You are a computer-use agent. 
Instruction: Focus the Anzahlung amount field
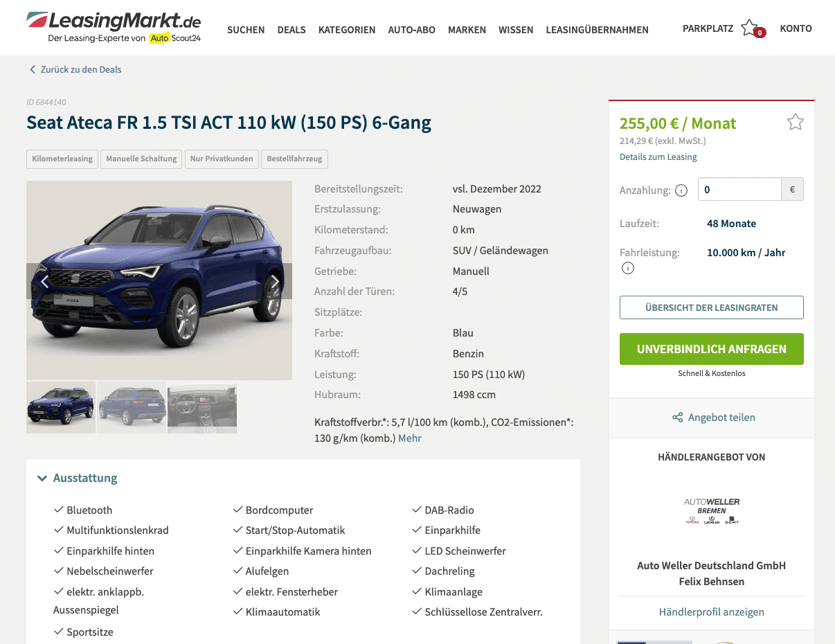pyautogui.click(x=739, y=189)
